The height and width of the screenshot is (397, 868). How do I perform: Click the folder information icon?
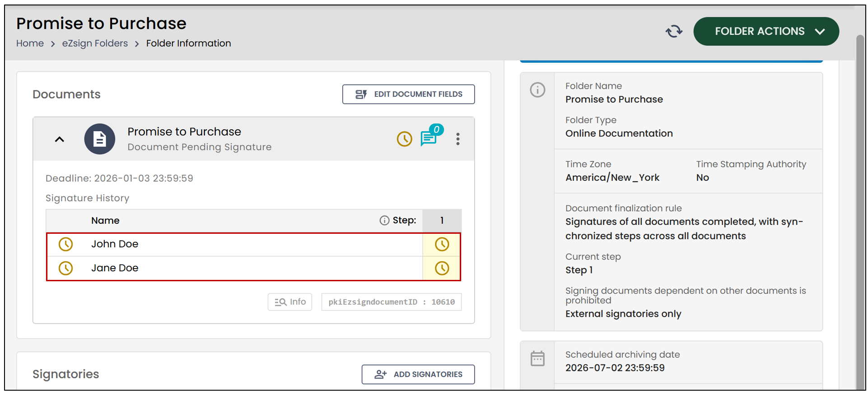[x=537, y=90]
